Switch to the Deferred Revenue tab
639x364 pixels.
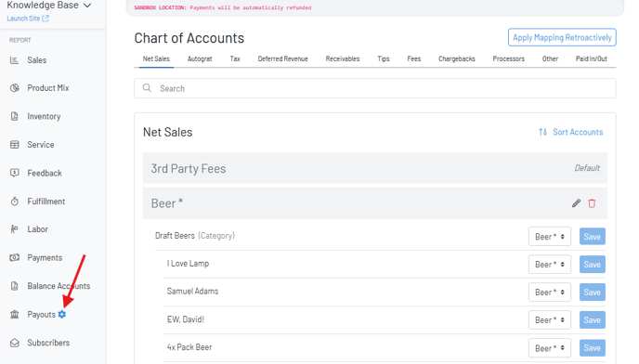click(282, 58)
